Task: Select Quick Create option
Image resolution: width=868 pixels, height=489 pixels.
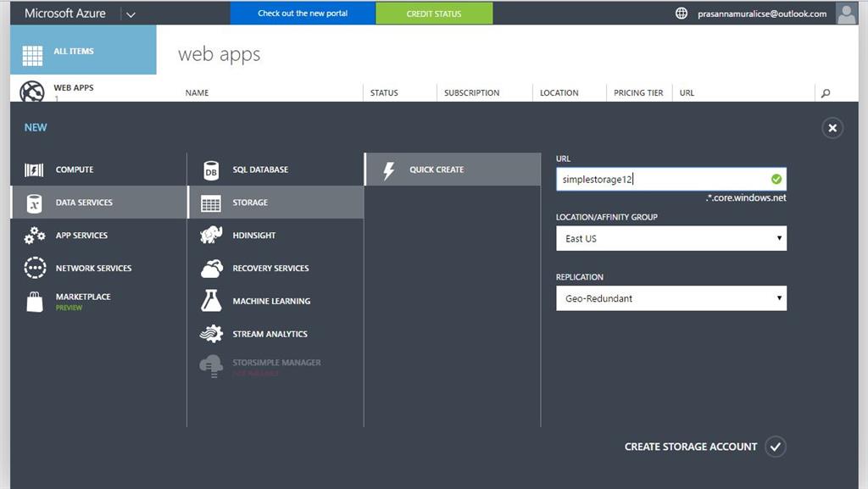Action: (x=453, y=169)
